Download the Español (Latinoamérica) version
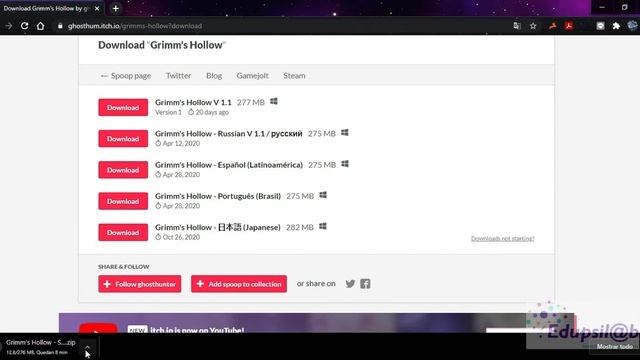The height and width of the screenshot is (360, 640). (x=123, y=170)
